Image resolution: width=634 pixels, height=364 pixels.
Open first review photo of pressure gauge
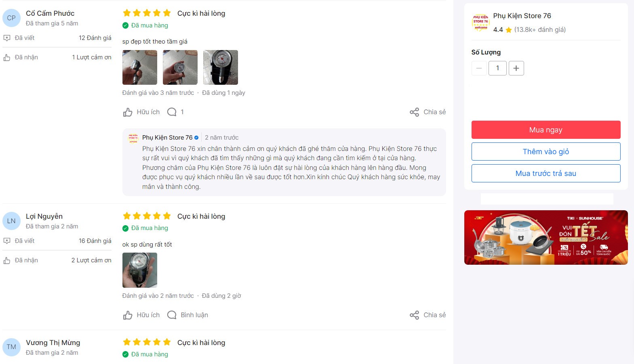(140, 67)
